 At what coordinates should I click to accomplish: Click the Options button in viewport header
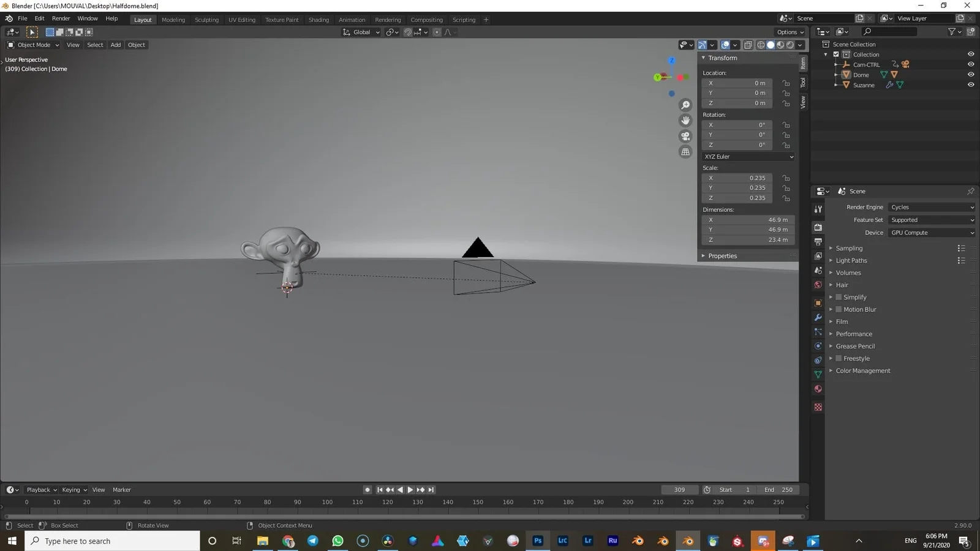click(789, 32)
